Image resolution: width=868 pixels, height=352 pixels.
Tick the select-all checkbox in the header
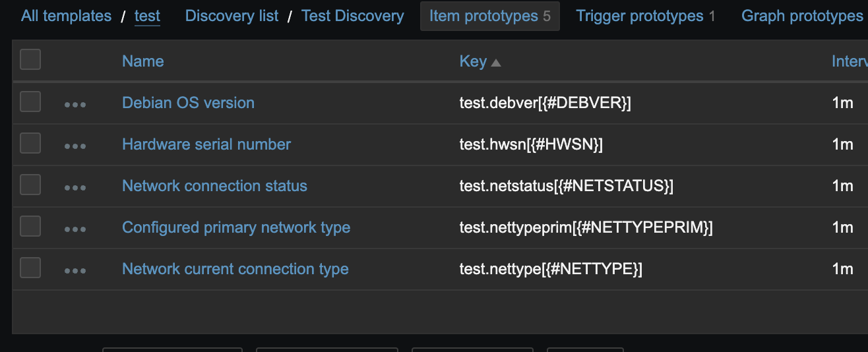tap(30, 60)
